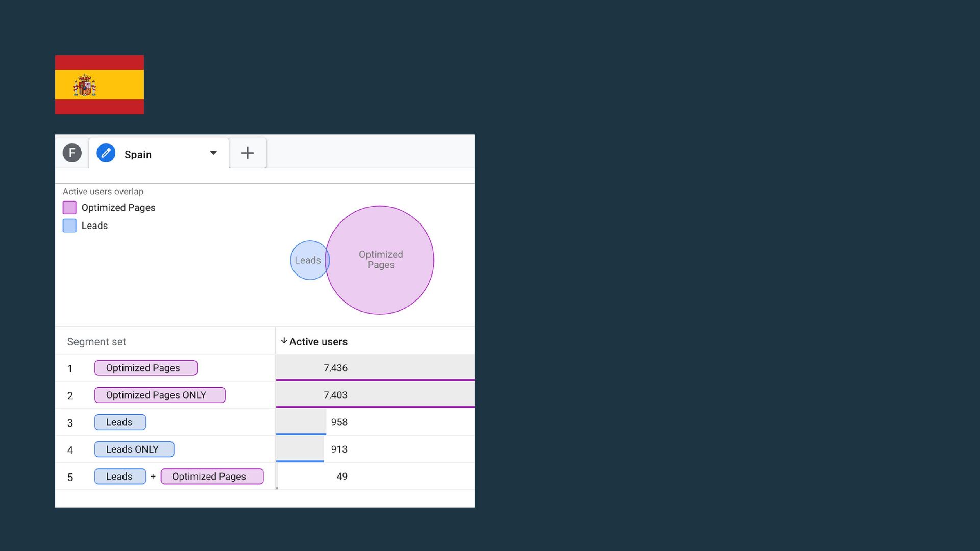Click the Optimized Pages circle in diagram
This screenshot has height=551, width=980.
381,260
